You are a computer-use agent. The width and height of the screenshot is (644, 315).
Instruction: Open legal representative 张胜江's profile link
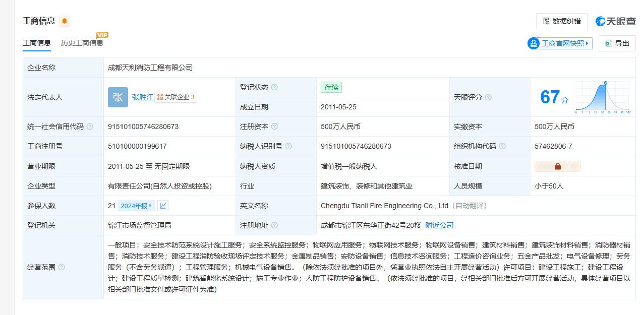click(143, 97)
